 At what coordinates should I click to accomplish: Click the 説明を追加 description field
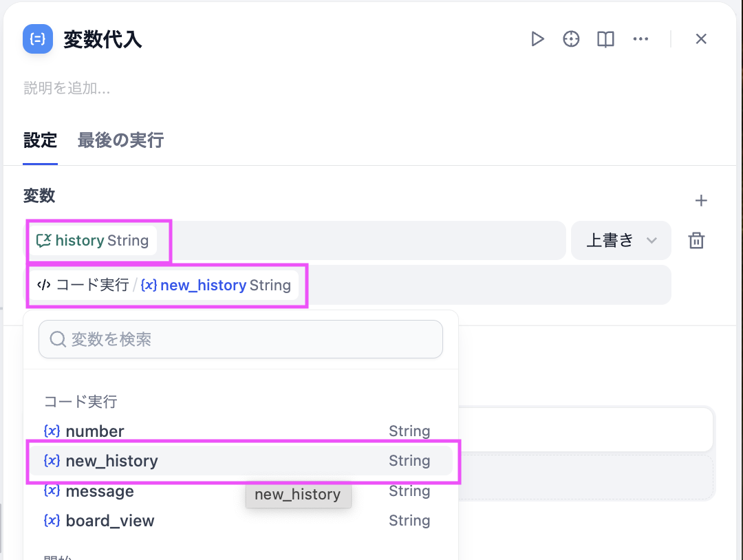click(67, 88)
